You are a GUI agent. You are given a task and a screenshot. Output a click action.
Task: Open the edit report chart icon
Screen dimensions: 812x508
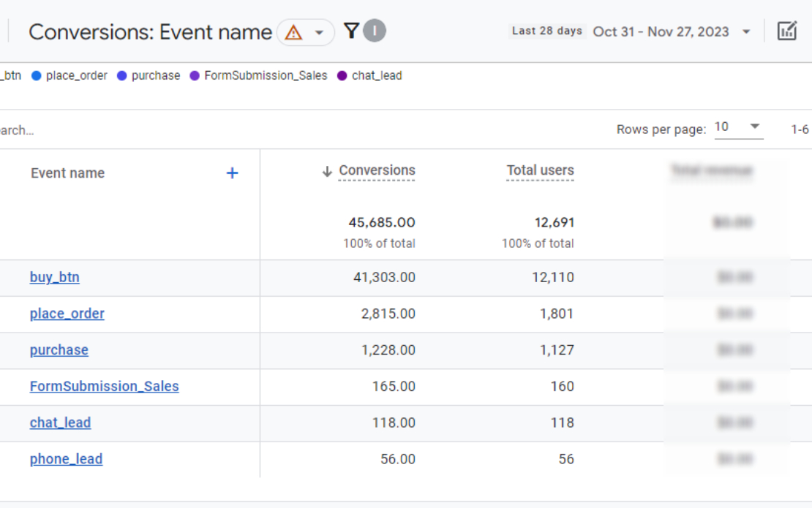[x=786, y=31]
